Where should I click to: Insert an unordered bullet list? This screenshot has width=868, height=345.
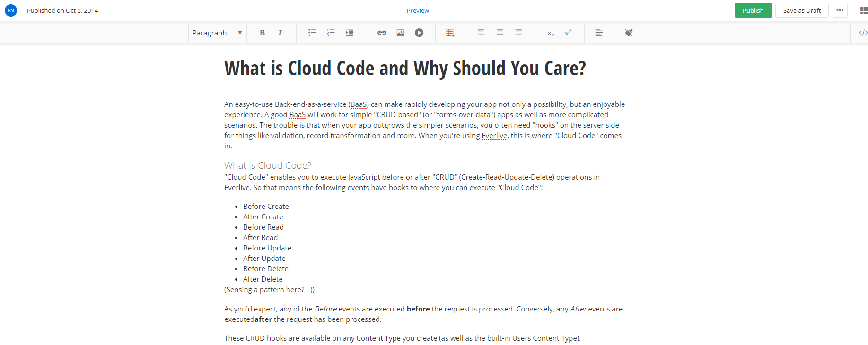tap(312, 33)
